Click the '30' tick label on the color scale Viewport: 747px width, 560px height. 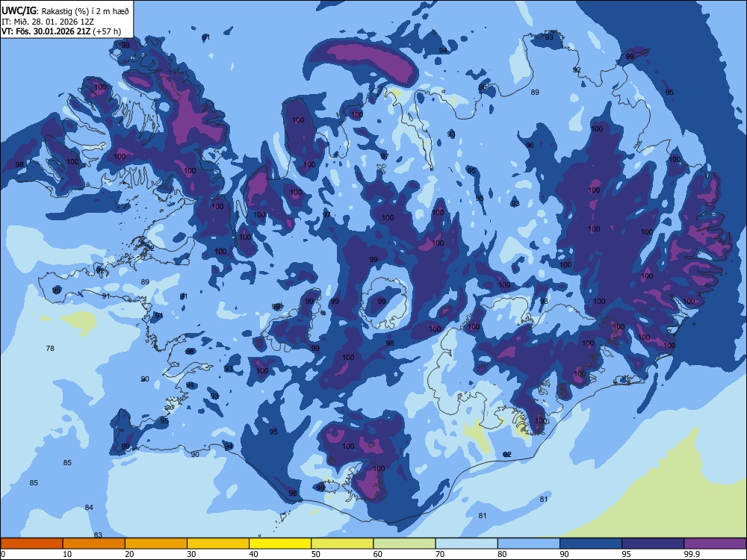pyautogui.click(x=191, y=554)
